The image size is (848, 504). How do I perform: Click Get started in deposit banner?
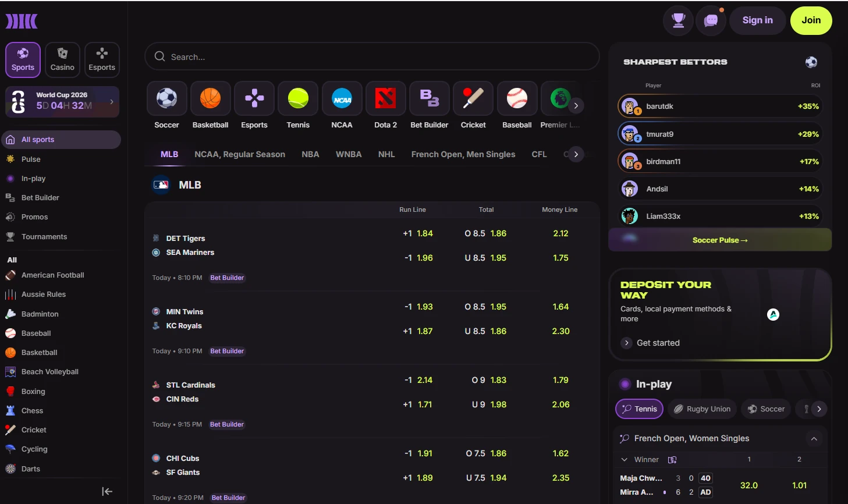pyautogui.click(x=651, y=343)
